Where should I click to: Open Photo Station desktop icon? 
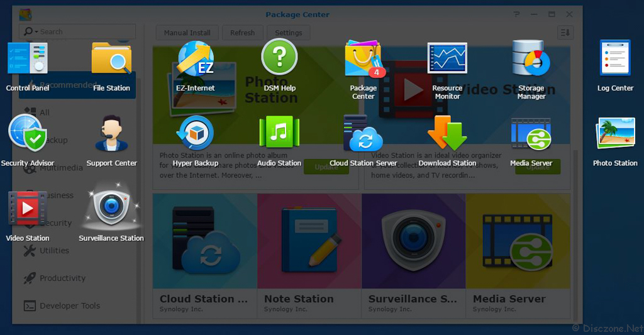[615, 133]
